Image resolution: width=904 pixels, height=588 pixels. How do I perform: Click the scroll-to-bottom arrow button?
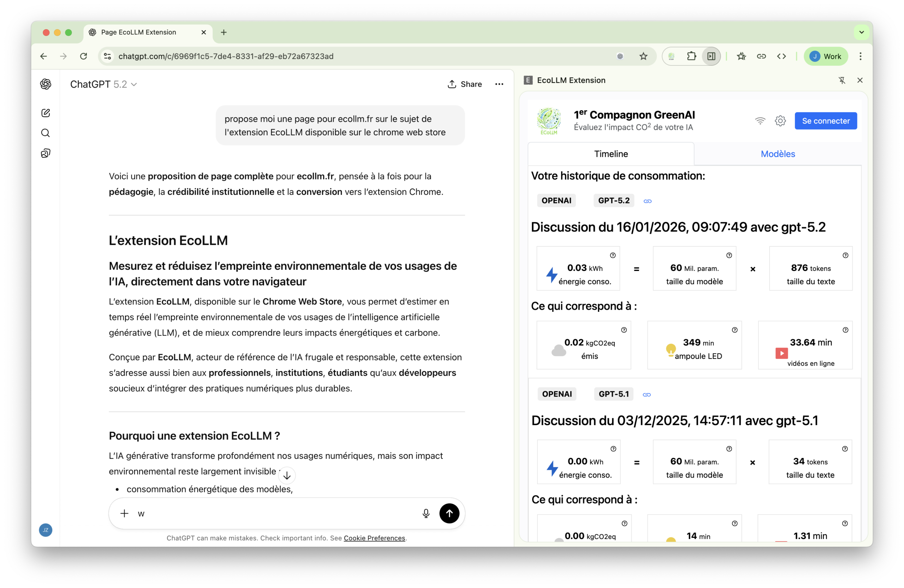[x=287, y=475]
